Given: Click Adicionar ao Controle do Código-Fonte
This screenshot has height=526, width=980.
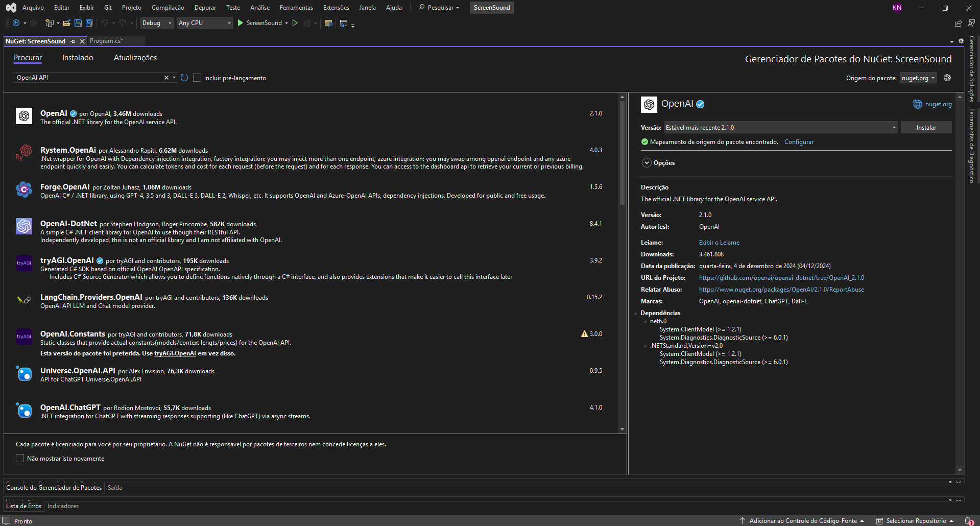Looking at the screenshot, I should (801, 521).
